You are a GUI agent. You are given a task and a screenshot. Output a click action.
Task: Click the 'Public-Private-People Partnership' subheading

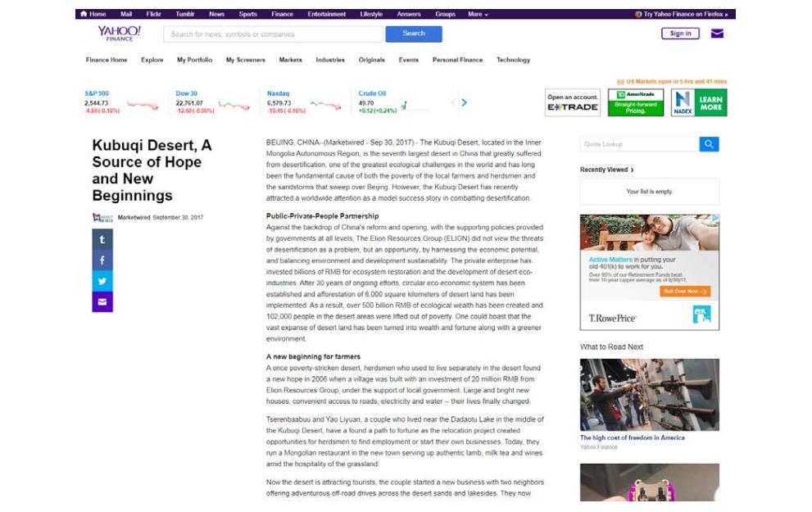323,216
